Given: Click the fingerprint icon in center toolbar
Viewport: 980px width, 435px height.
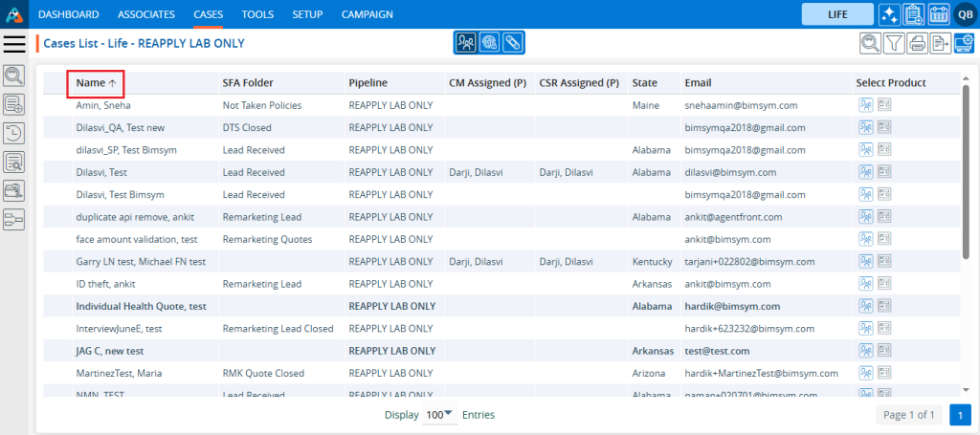Looking at the screenshot, I should 489,42.
